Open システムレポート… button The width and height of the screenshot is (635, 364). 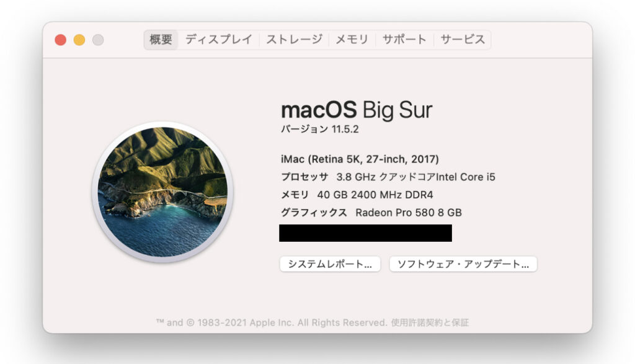[x=330, y=264]
